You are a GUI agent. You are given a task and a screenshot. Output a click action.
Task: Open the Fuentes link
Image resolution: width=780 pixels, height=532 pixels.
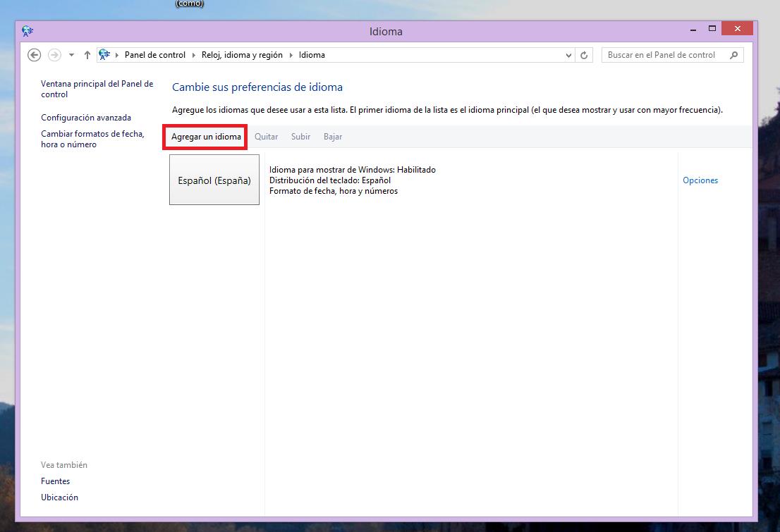[x=56, y=481]
